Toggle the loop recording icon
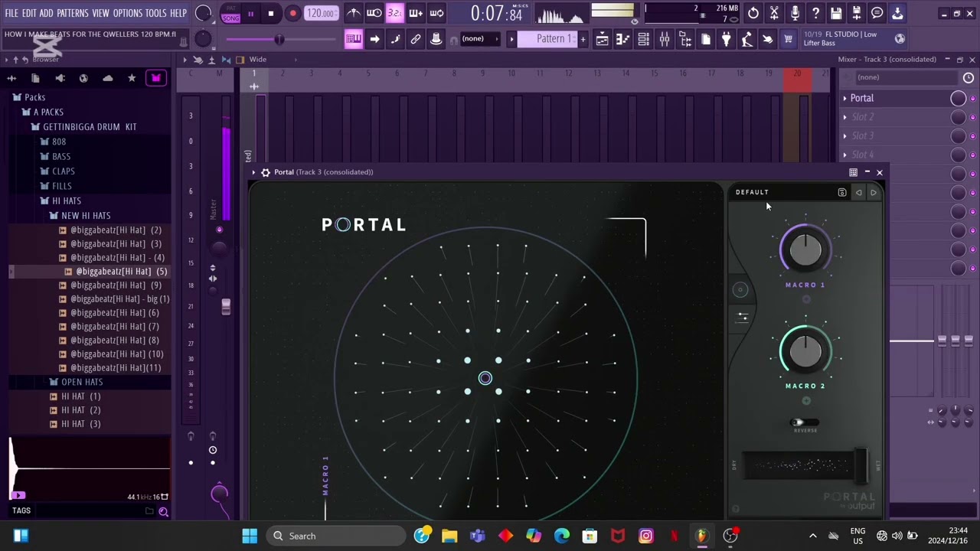This screenshot has width=980, height=551. 436,13
